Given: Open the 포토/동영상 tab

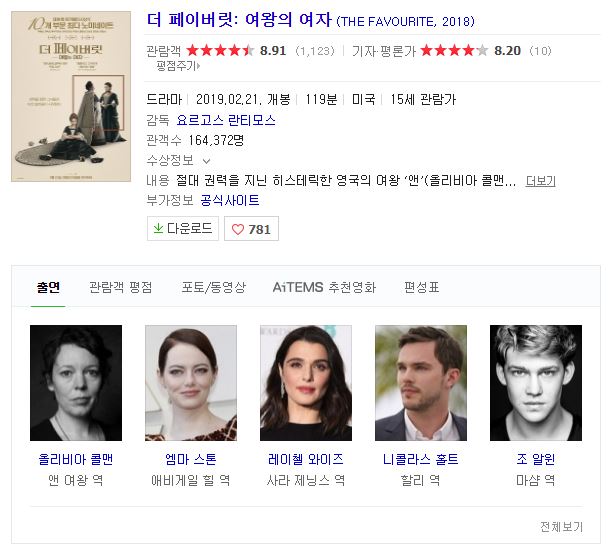Looking at the screenshot, I should pyautogui.click(x=214, y=287).
